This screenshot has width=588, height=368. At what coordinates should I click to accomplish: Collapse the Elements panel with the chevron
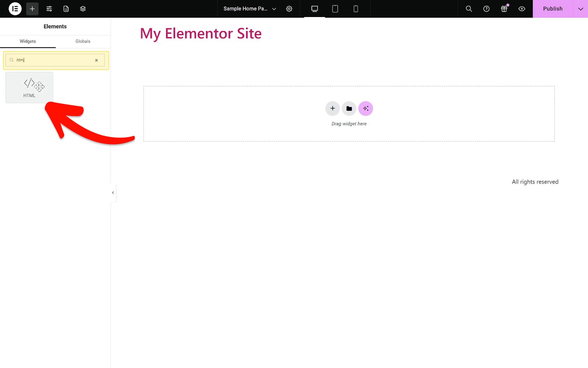click(x=113, y=193)
